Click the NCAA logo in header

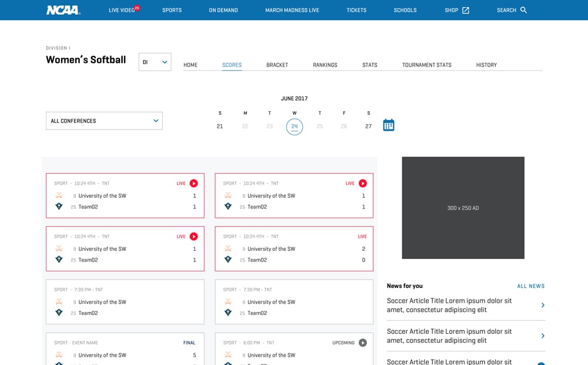click(63, 10)
